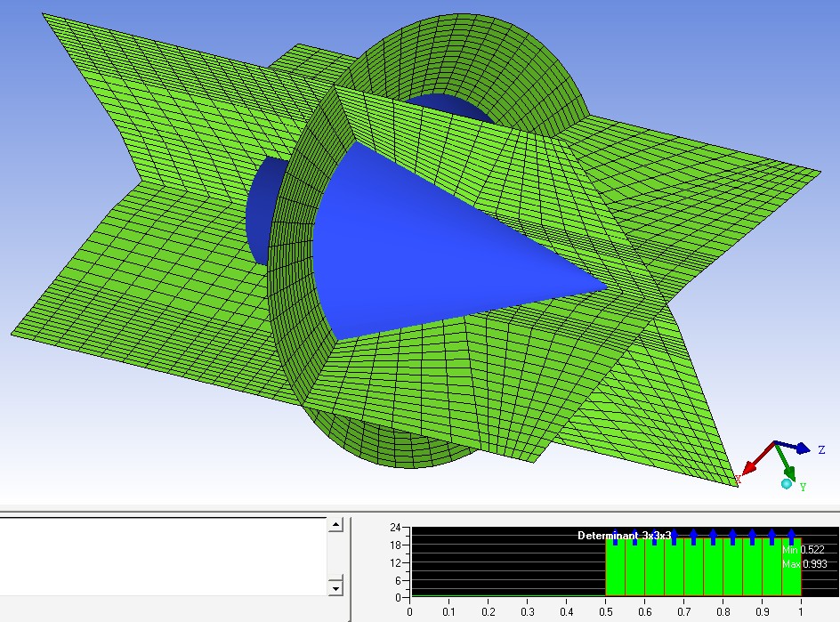
Task: Click the green Y axis arrow in the triad
Action: [789, 464]
